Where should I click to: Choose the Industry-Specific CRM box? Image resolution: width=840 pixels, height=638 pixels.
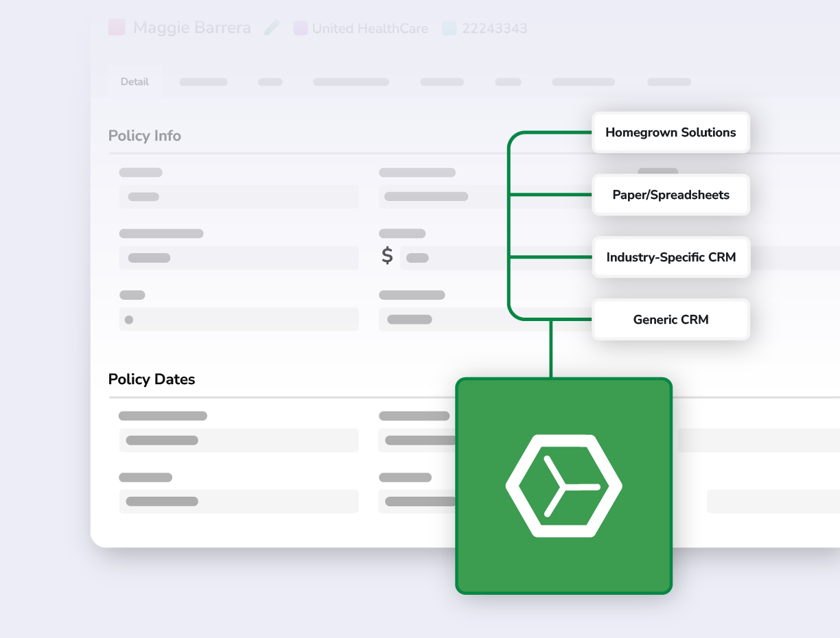click(x=670, y=257)
